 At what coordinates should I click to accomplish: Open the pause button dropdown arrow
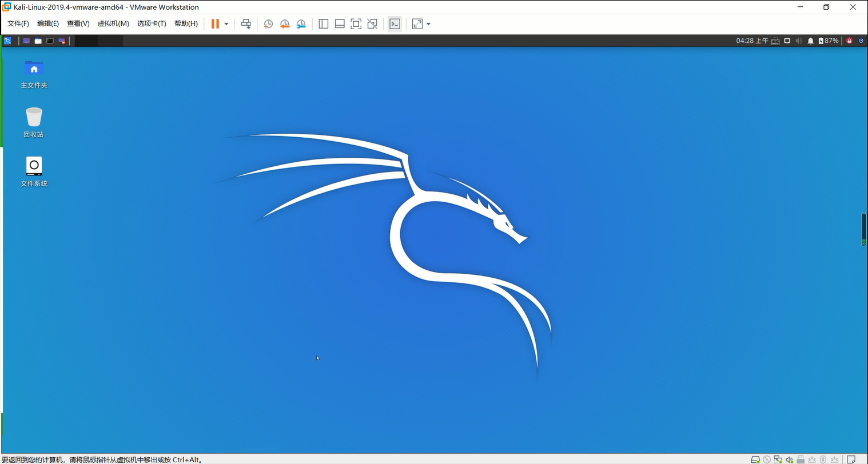point(226,23)
